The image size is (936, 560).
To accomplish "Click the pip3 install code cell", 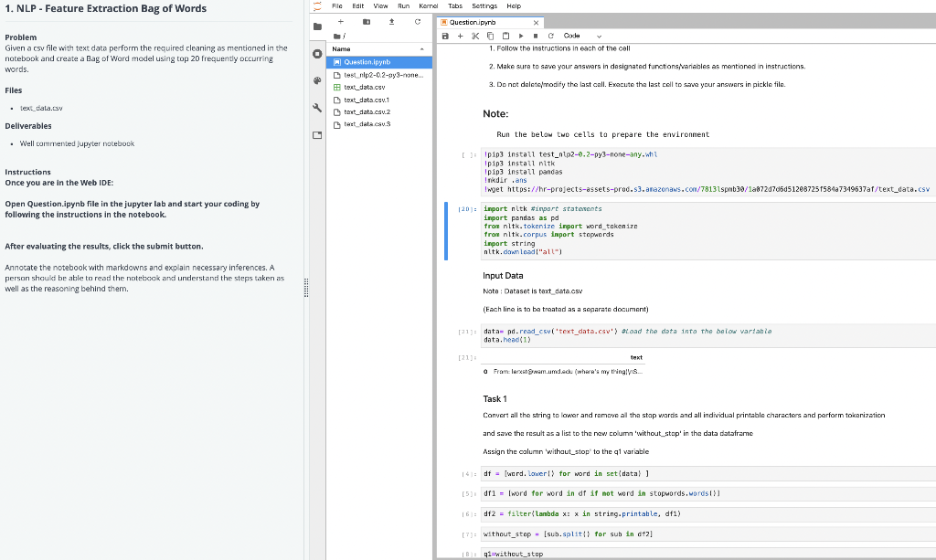I will (x=708, y=172).
